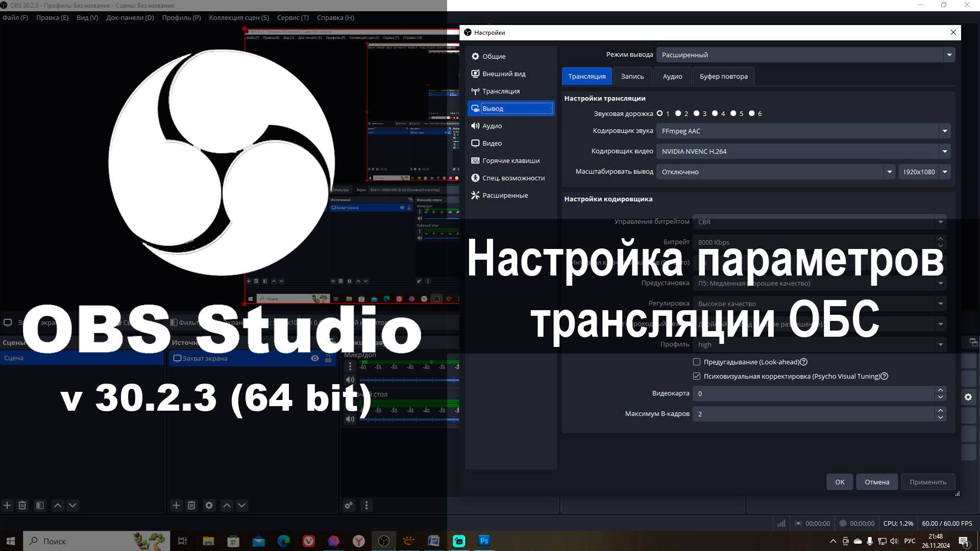Click the add source plus icon
Image resolution: width=980 pixels, height=551 pixels.
176,506
